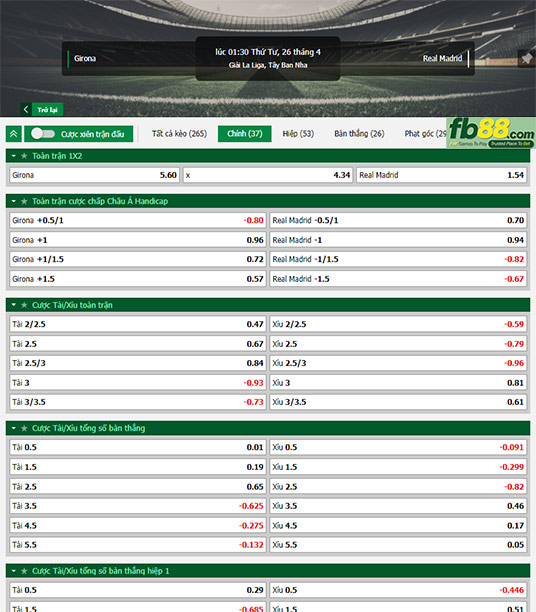Star the tổng số bàn thắng hiệp 1 section
The image size is (536, 612).
click(24, 571)
